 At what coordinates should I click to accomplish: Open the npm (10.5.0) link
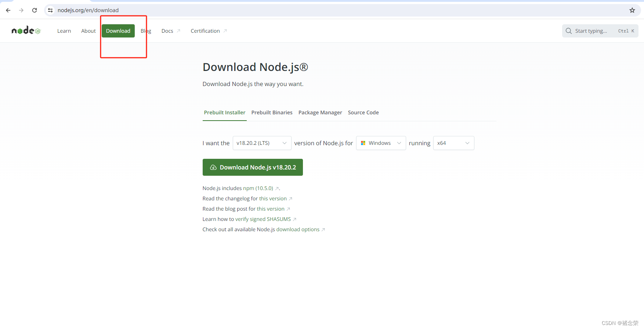point(258,188)
